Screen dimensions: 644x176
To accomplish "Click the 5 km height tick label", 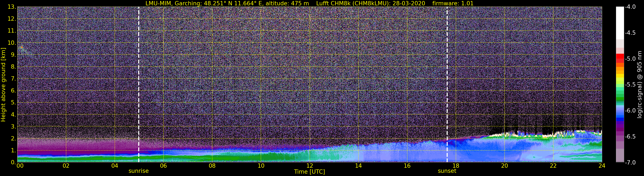I will [13, 103].
